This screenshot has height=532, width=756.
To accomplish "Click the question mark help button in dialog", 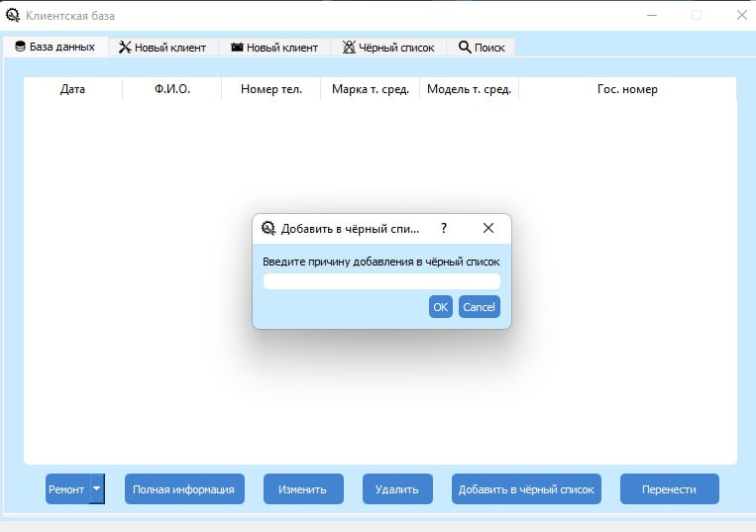I will coord(444,228).
